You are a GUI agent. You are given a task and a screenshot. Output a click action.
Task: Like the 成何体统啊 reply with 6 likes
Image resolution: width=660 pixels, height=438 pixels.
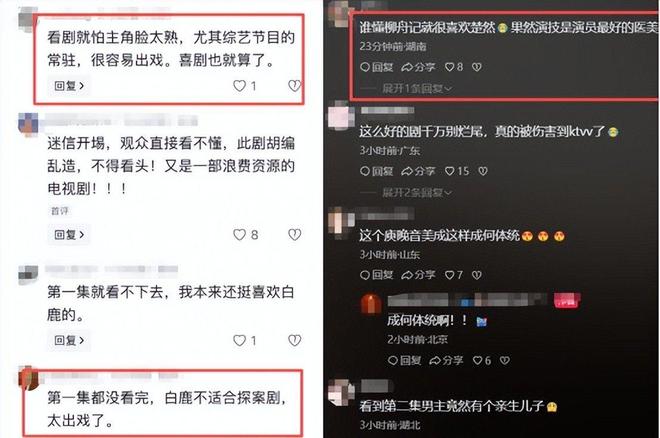tap(482, 360)
